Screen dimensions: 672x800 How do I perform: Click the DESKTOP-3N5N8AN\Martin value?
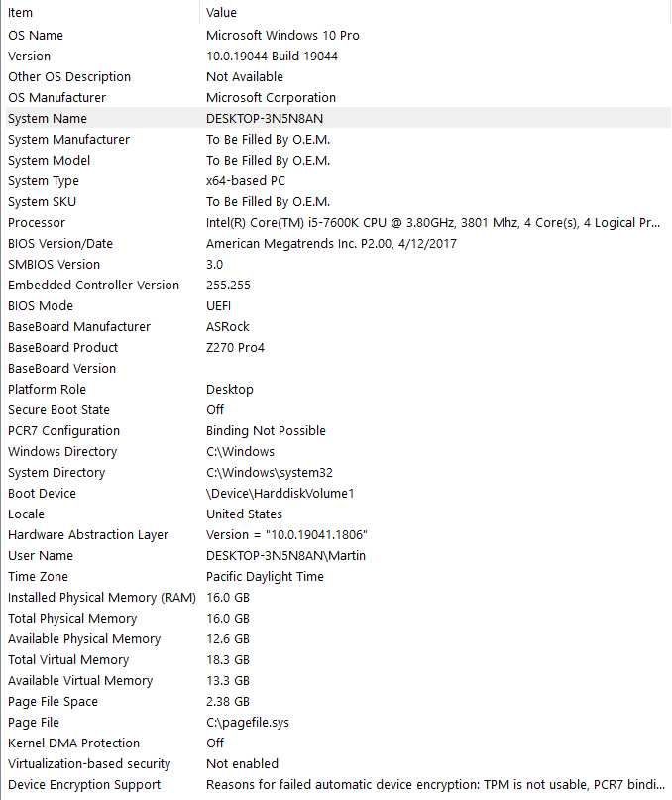click(x=285, y=556)
